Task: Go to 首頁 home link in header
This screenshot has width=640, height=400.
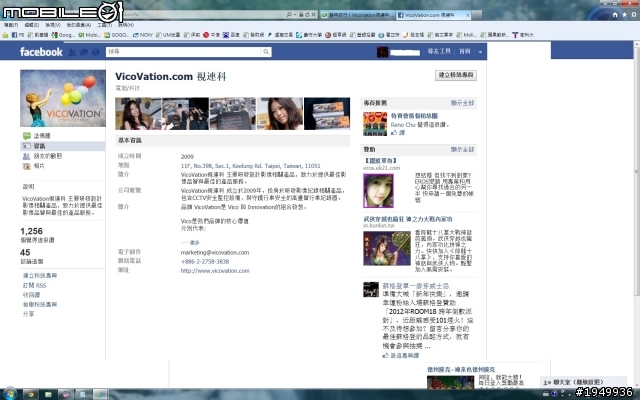Action: coord(464,51)
